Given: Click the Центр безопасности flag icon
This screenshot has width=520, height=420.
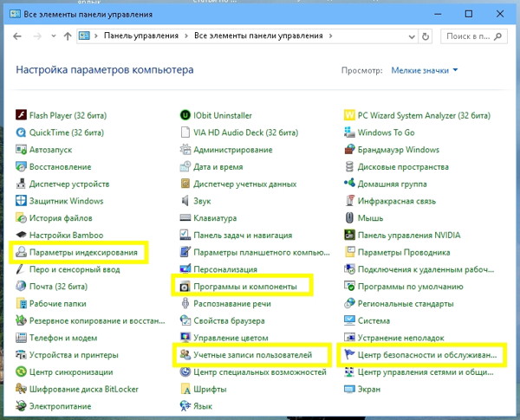Looking at the screenshot, I should pos(349,355).
